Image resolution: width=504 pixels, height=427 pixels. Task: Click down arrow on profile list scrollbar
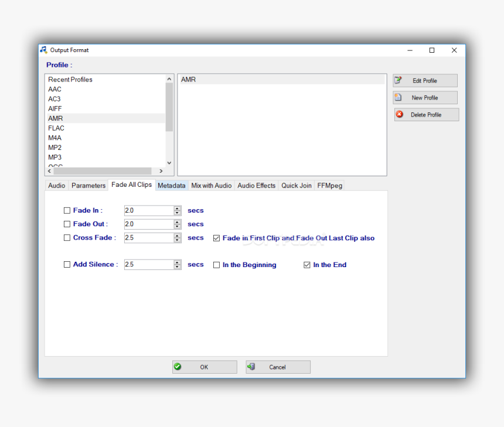[x=169, y=162]
